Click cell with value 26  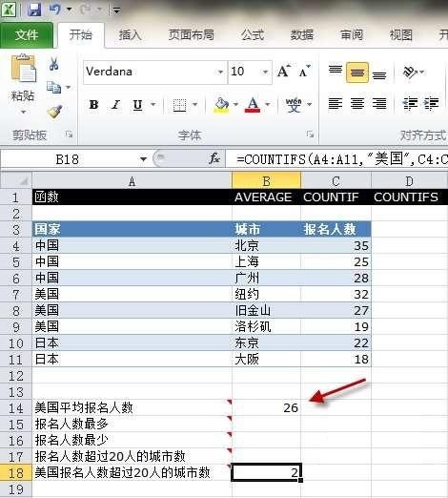pos(266,407)
